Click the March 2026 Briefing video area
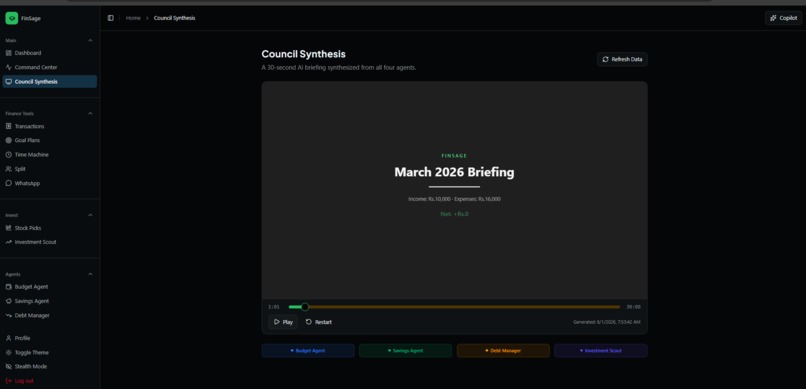Screen dimensions: 806x389 coord(454,190)
